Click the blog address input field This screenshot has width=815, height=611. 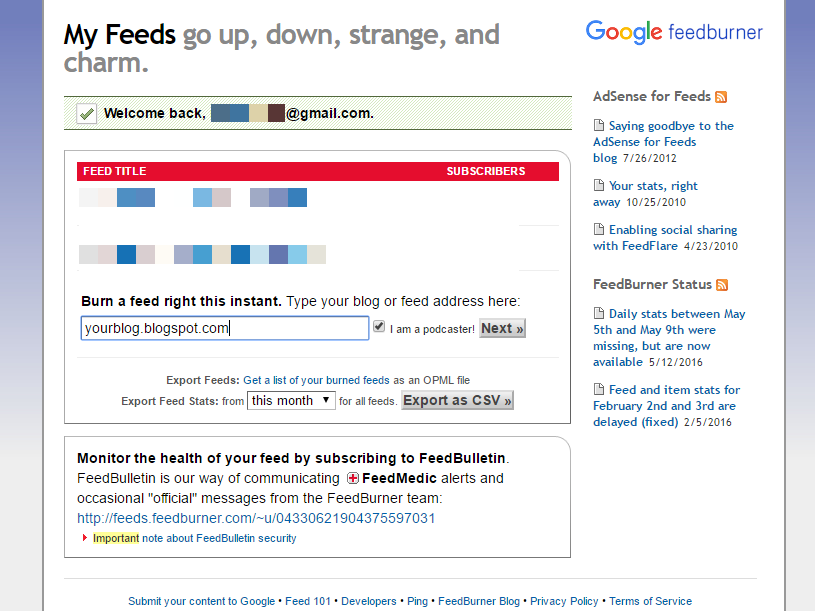225,328
